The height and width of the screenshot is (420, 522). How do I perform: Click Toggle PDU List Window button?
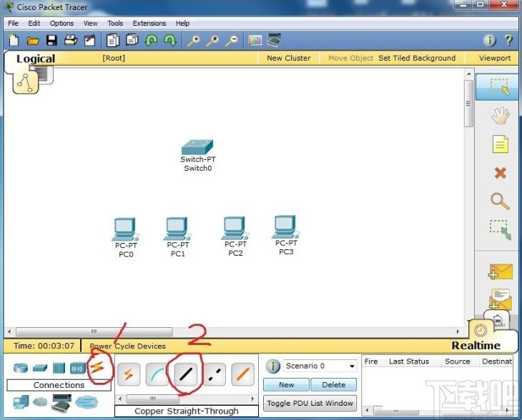point(310,403)
